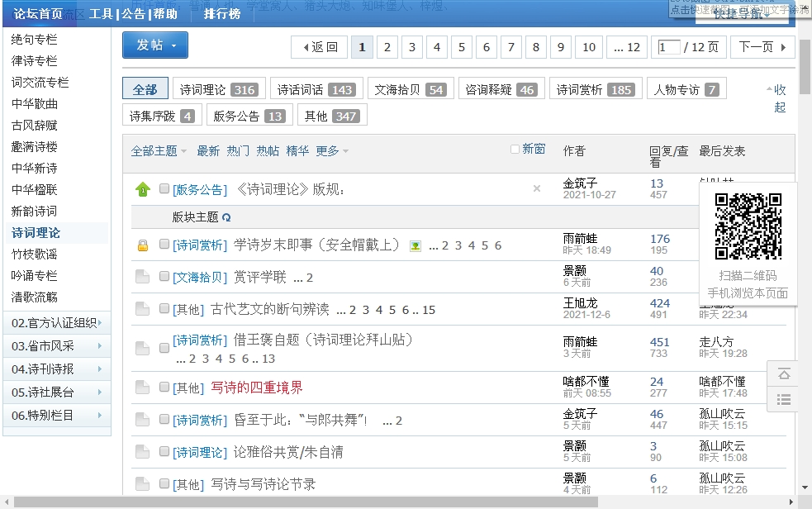The image size is (812, 509).
Task: Click the image attachment icon on 学诗岁末即事
Action: pos(415,246)
